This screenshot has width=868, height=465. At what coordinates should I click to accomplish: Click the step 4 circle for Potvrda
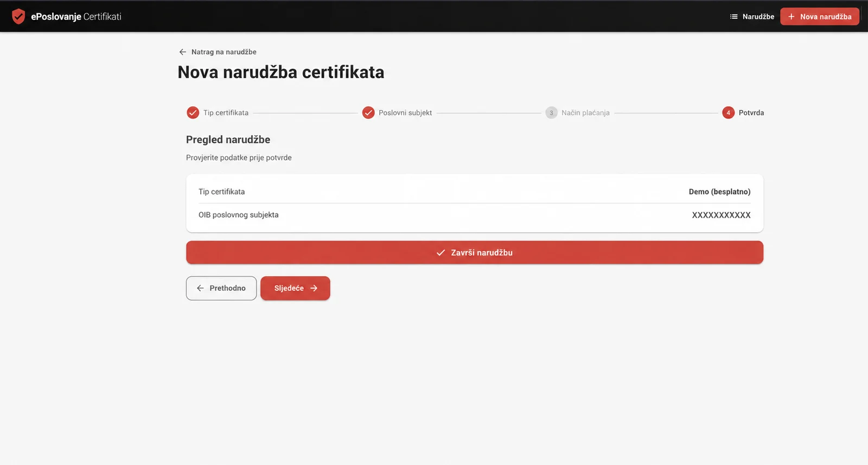click(x=728, y=112)
